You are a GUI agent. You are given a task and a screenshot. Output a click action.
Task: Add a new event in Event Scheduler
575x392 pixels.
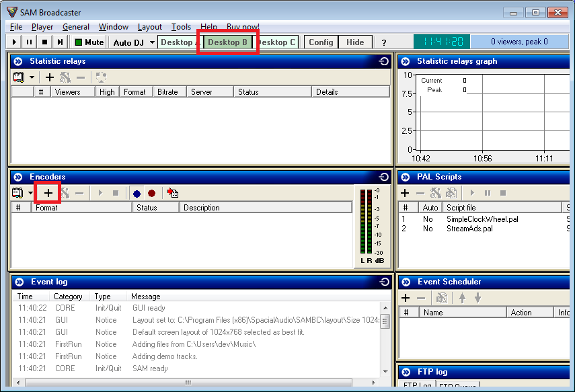pos(405,297)
